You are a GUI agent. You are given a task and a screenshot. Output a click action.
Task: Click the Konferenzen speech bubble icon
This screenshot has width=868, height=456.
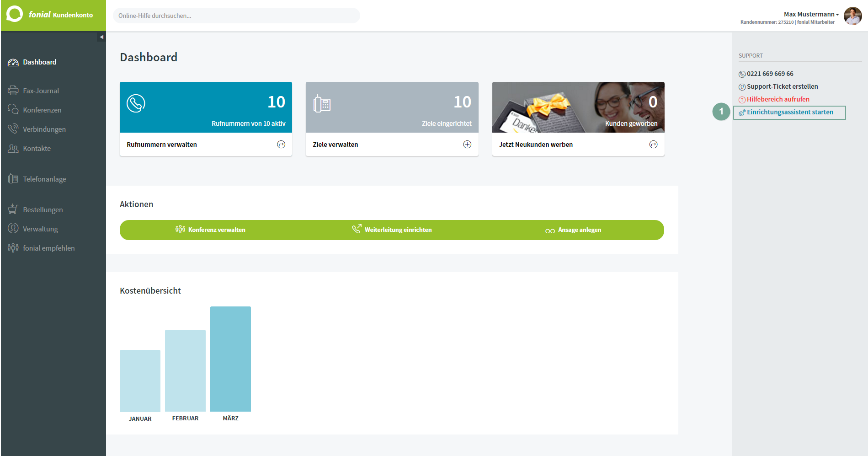13,110
